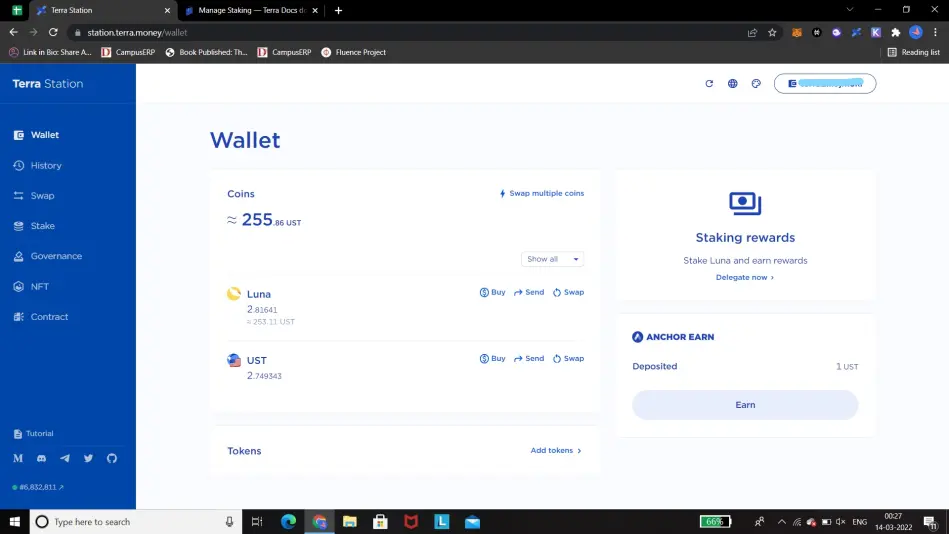Viewport: 949px width, 534px height.
Task: Open the theme palette icon
Action: pyautogui.click(x=757, y=84)
